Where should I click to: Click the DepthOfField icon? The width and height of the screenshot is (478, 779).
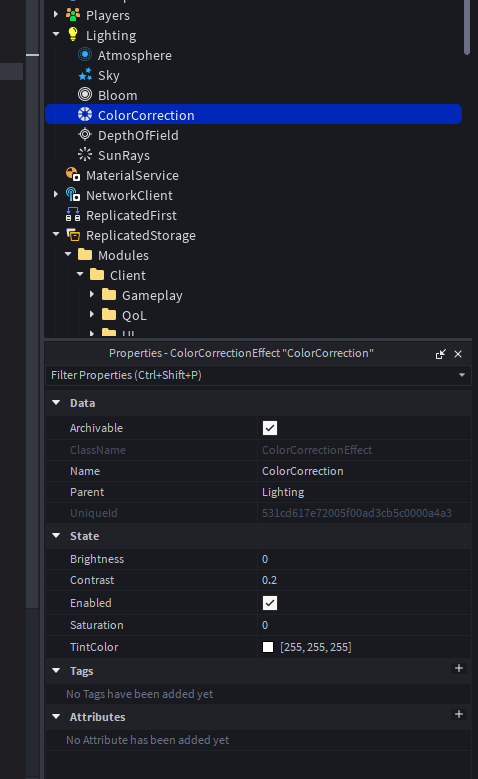pyautogui.click(x=85, y=134)
